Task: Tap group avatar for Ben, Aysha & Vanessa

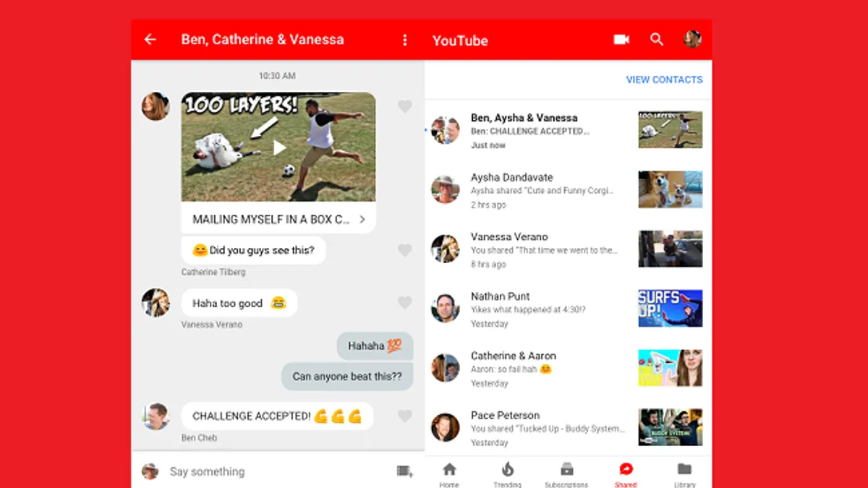Action: pyautogui.click(x=446, y=130)
